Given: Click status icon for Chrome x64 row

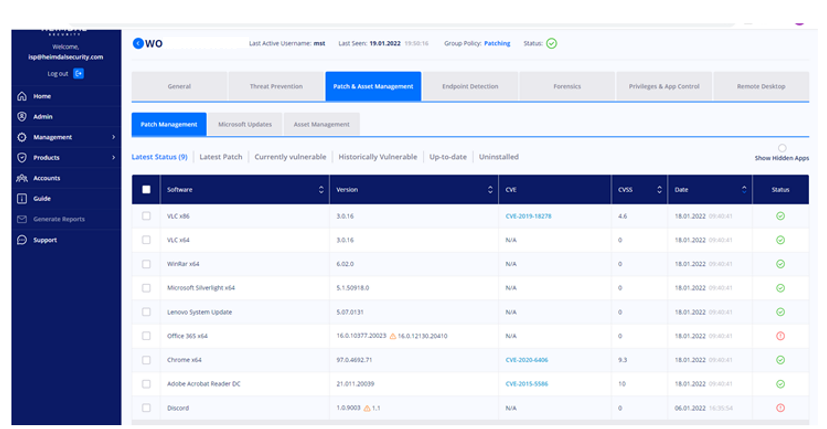Looking at the screenshot, I should (781, 360).
